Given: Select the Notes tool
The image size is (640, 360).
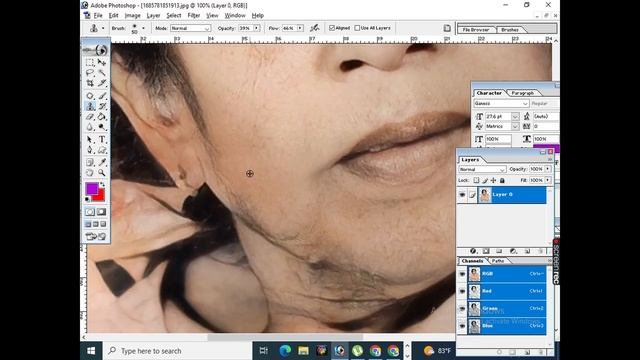Looking at the screenshot, I should 90,162.
